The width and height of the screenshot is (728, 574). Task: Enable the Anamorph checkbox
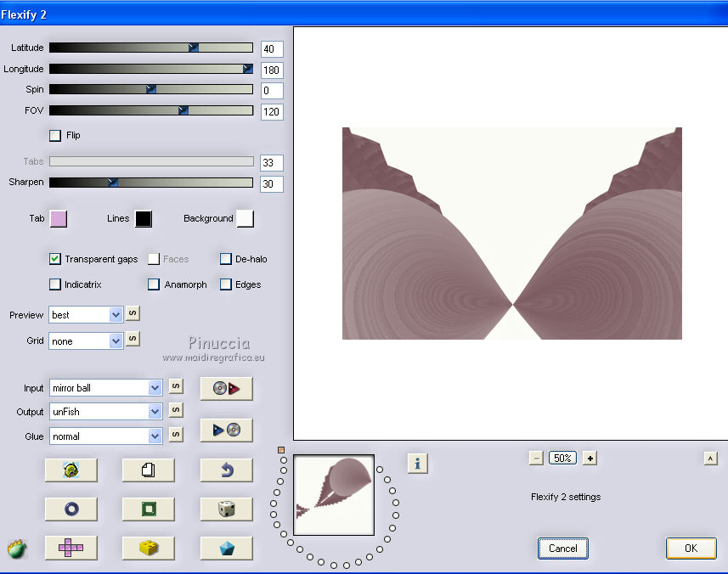(154, 284)
